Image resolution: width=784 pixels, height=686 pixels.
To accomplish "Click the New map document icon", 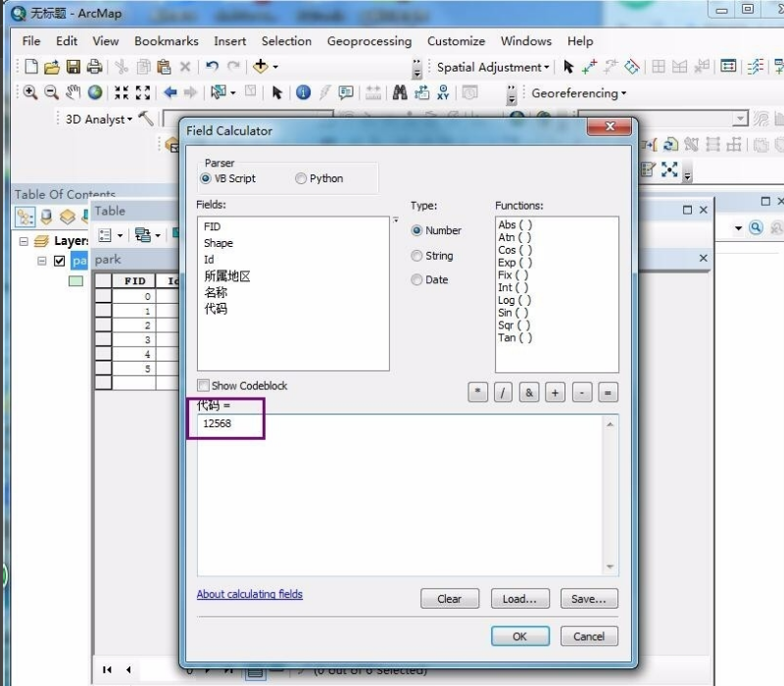I will [x=31, y=67].
